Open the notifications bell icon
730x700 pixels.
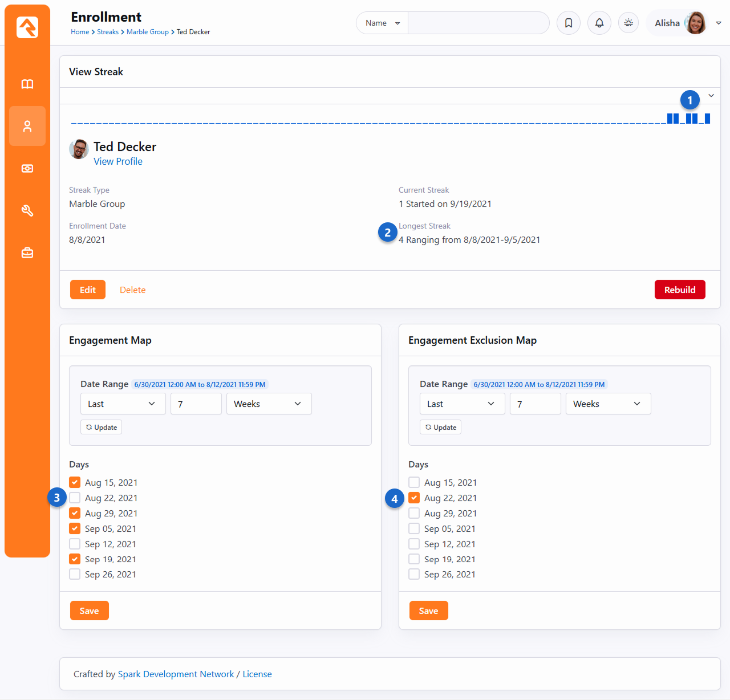599,23
